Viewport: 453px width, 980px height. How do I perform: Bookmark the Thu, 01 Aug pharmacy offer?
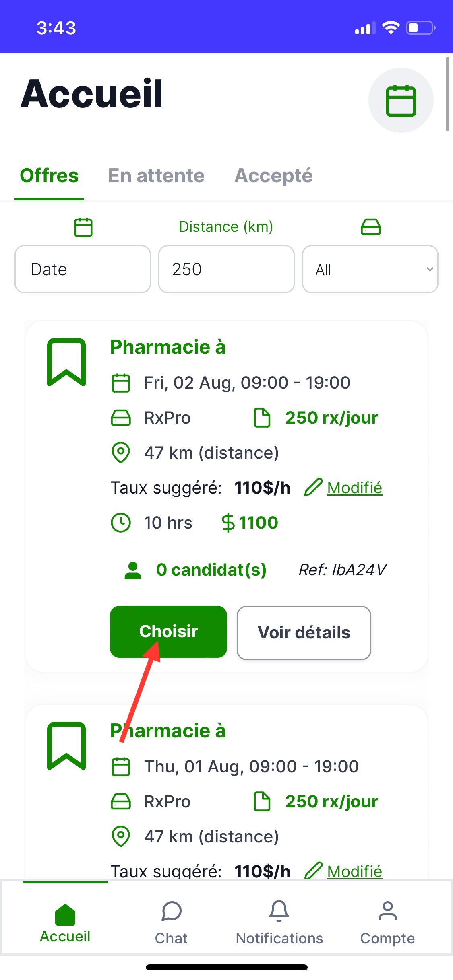tap(66, 746)
